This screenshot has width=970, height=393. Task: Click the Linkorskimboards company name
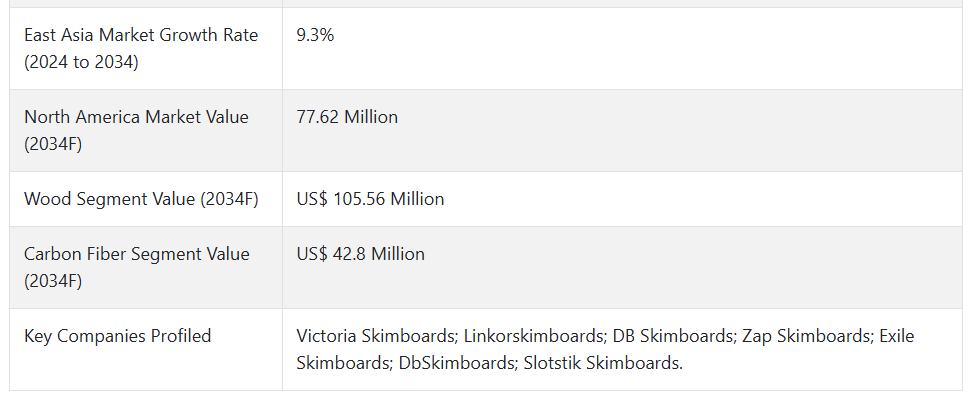tap(534, 336)
